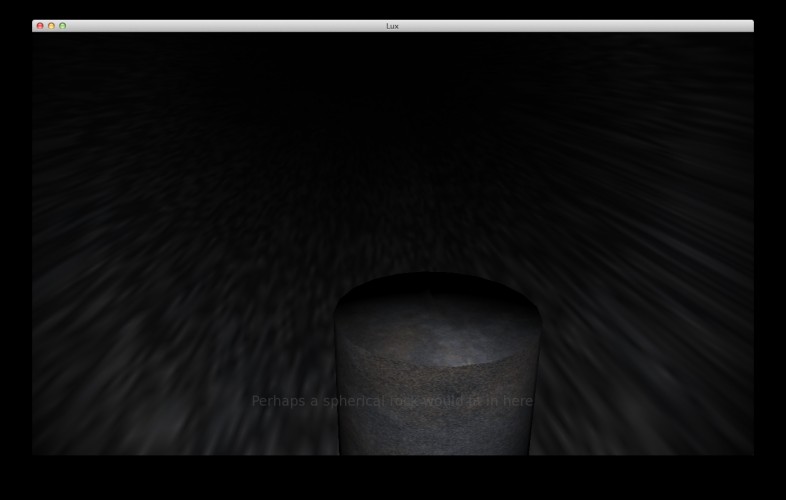
Task: Close the Lux window with red button
Action: [40, 26]
